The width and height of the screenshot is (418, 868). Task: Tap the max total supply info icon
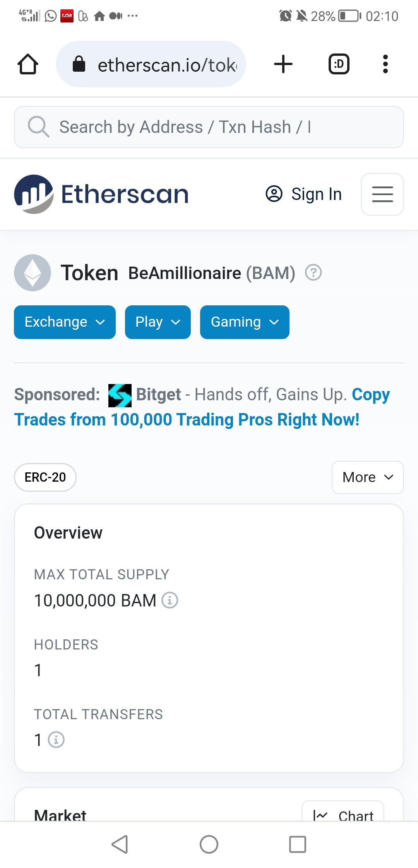[170, 600]
